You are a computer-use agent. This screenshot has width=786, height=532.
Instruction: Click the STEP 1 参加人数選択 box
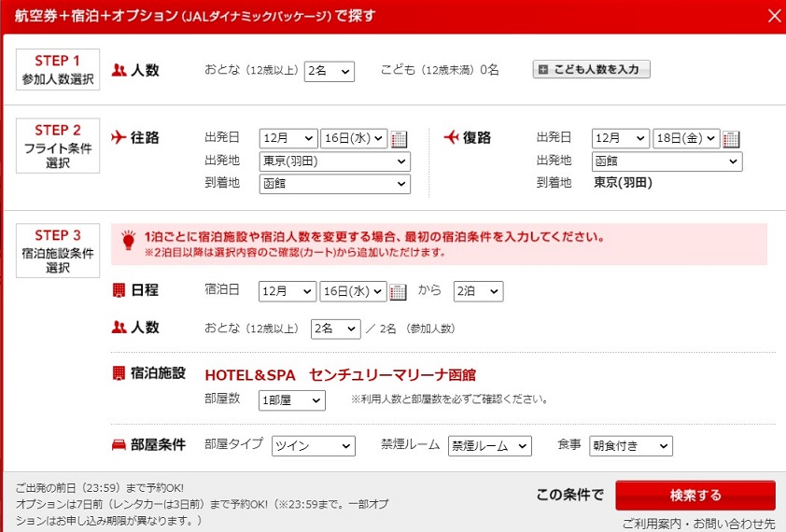[x=58, y=70]
